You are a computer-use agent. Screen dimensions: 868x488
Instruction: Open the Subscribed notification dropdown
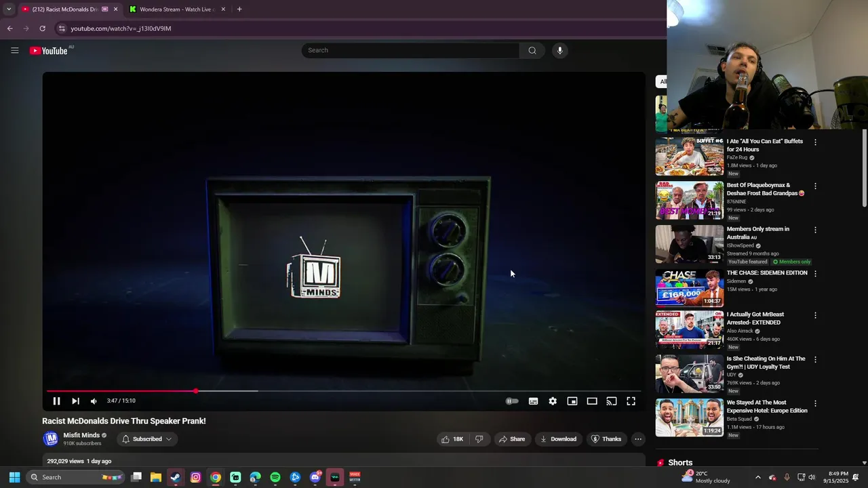(x=147, y=439)
